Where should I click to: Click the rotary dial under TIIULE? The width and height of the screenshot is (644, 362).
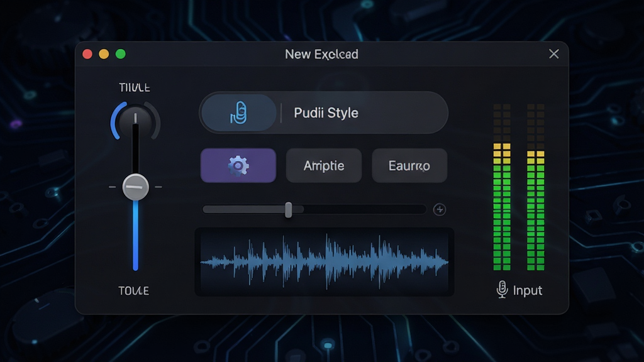135,121
